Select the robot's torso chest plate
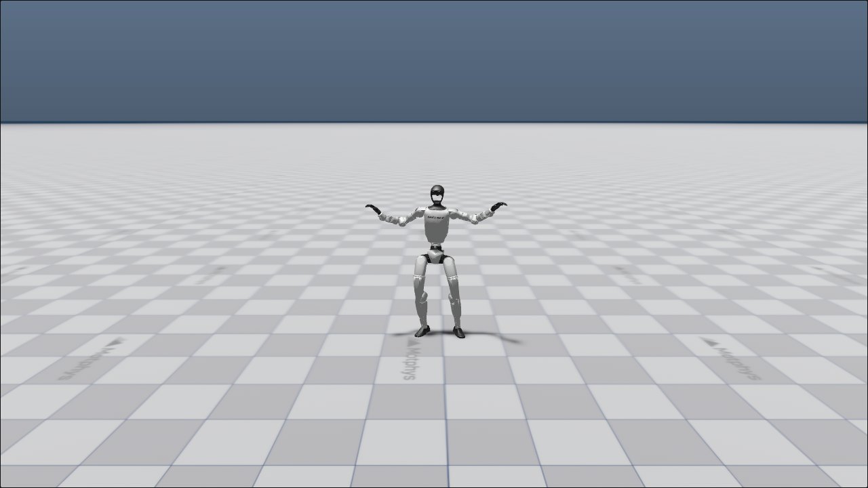Image resolution: width=868 pixels, height=488 pixels. pyautogui.click(x=437, y=226)
